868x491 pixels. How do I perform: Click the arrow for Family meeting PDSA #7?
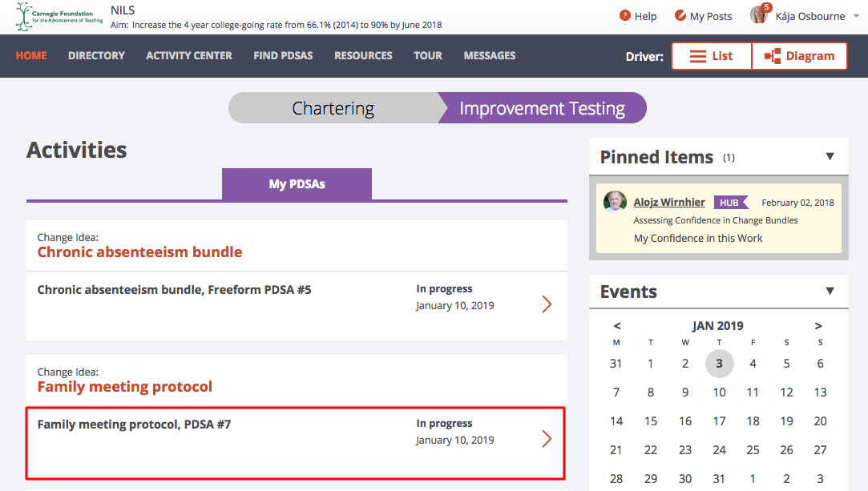pyautogui.click(x=547, y=438)
